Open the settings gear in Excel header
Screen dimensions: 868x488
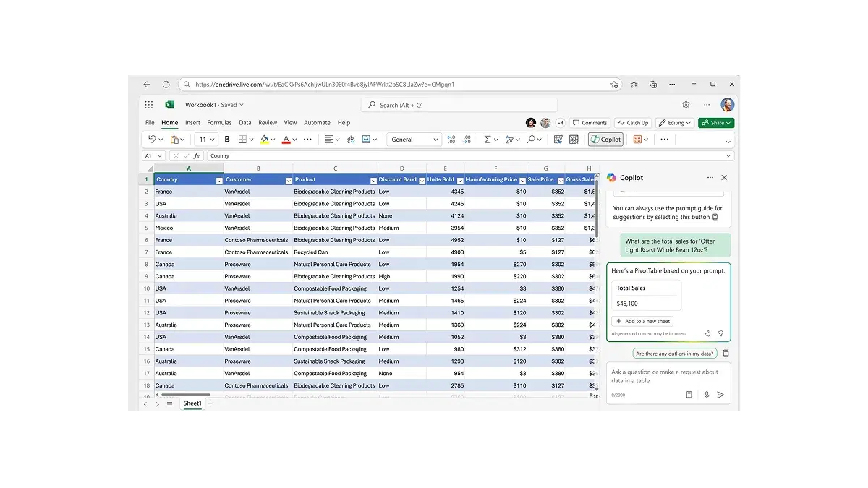point(686,105)
